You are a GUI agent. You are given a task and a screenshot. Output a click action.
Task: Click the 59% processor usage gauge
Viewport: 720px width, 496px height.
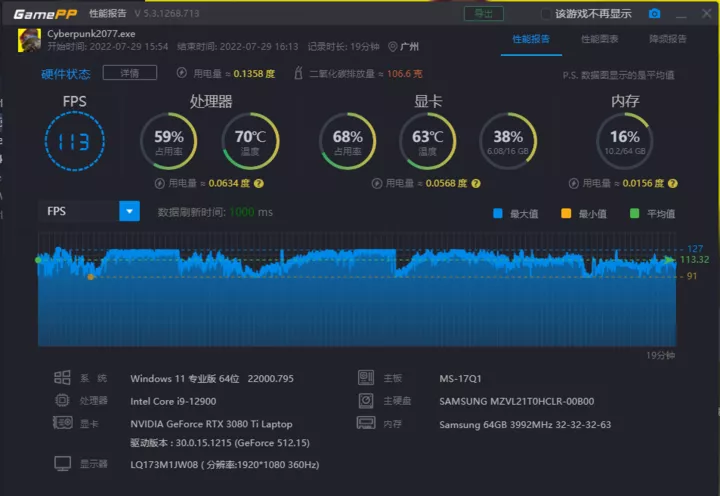(x=169, y=141)
